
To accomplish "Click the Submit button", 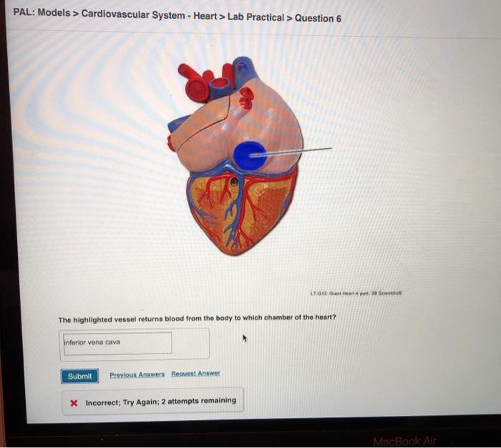I will [79, 376].
